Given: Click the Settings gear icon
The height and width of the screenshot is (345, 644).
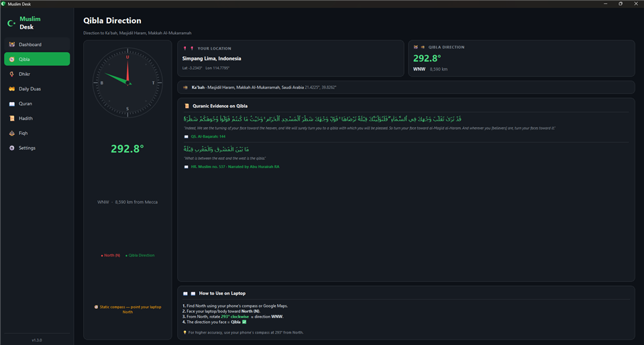Looking at the screenshot, I should click(x=11, y=148).
